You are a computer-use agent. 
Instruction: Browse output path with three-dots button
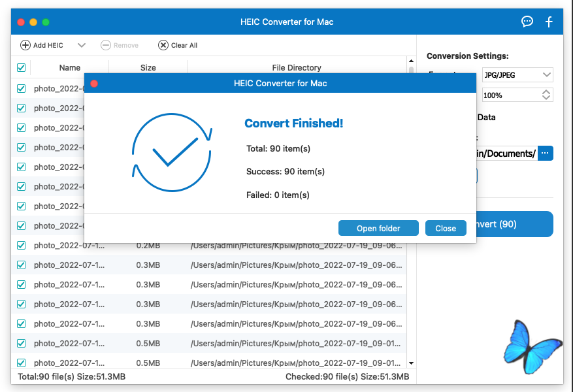tap(546, 154)
